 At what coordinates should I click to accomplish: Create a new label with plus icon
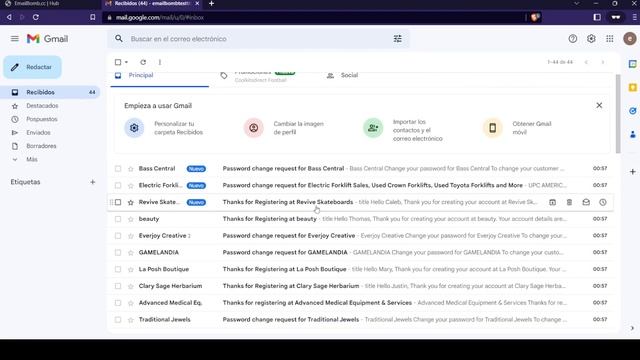pos(93,182)
